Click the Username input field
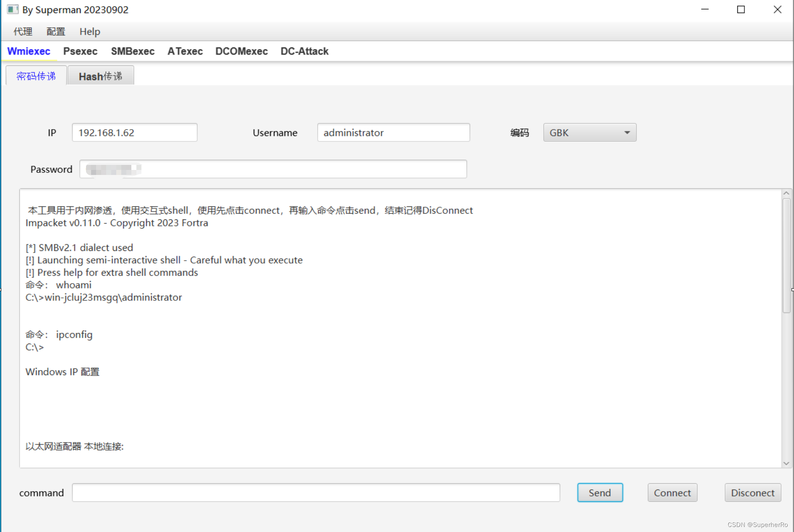 point(393,132)
